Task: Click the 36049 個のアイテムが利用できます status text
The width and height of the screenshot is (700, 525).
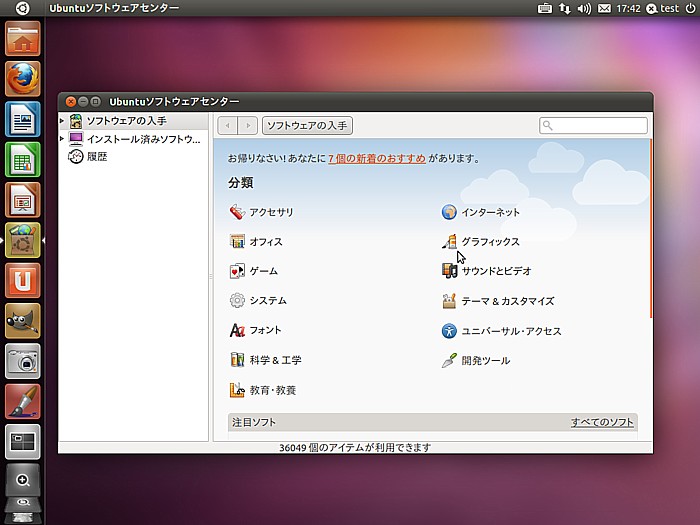Action: click(x=355, y=447)
